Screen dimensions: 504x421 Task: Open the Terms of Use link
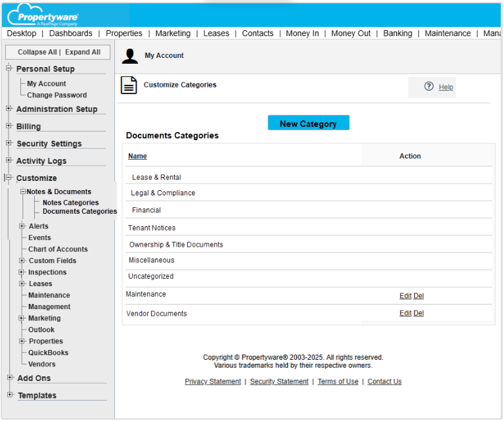coord(338,382)
